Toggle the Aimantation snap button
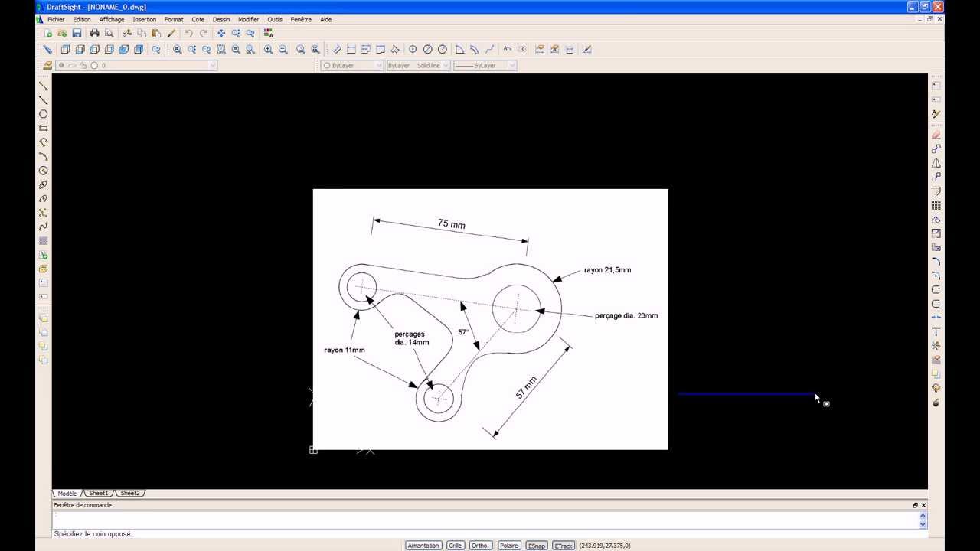 coord(423,546)
